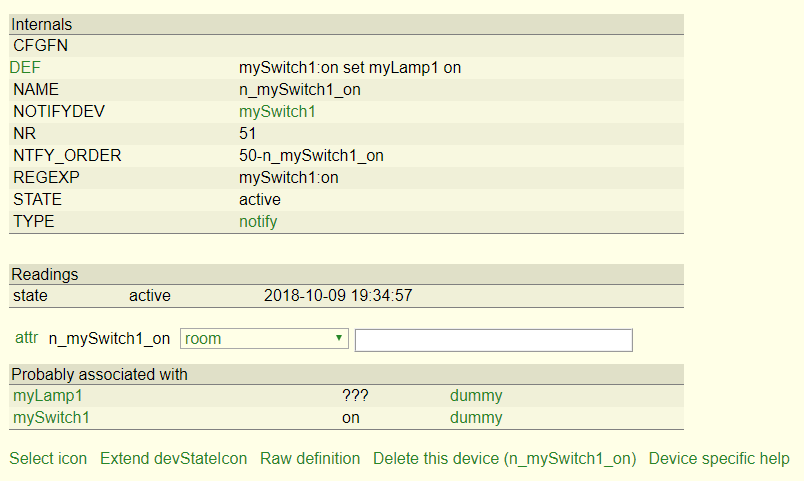Viewport: 804px width, 481px height.
Task: Open the mySwitch1 NOTIFYDEV link
Action: (277, 112)
